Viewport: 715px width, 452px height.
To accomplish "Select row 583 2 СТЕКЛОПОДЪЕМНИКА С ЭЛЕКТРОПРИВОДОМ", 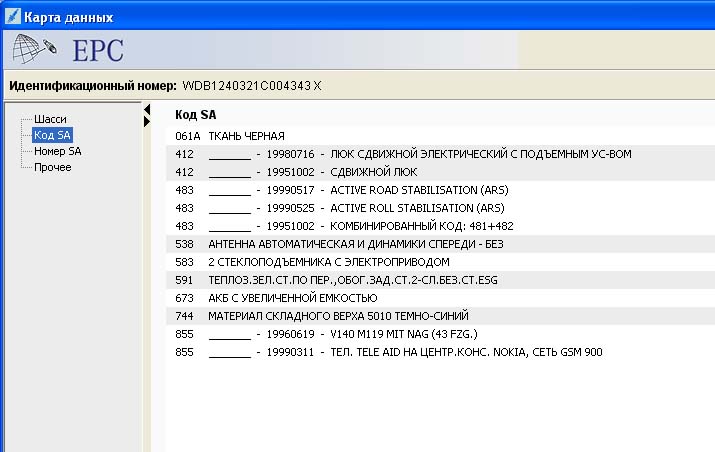I will [440, 262].
